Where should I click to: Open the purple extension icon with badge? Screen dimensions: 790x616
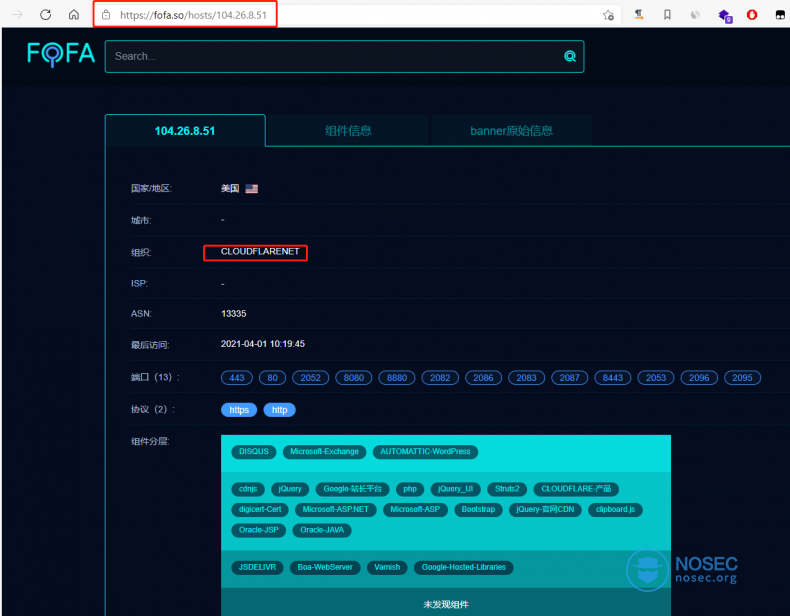pos(725,16)
